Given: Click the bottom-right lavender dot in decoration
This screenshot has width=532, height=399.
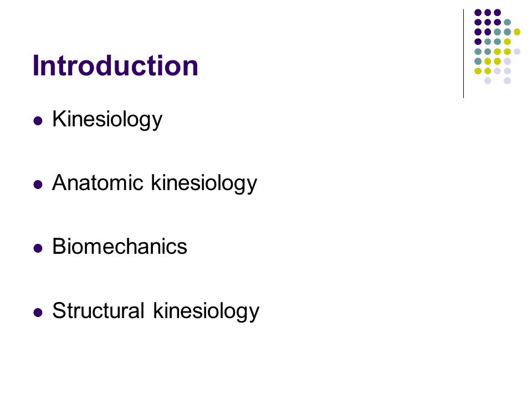Looking at the screenshot, I should pos(507,81).
